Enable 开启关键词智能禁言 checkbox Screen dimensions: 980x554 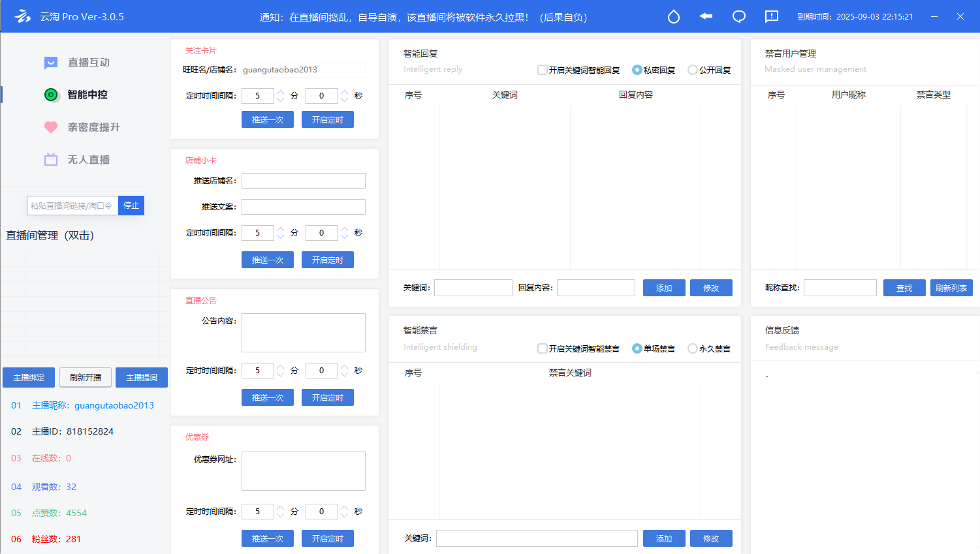click(x=542, y=348)
